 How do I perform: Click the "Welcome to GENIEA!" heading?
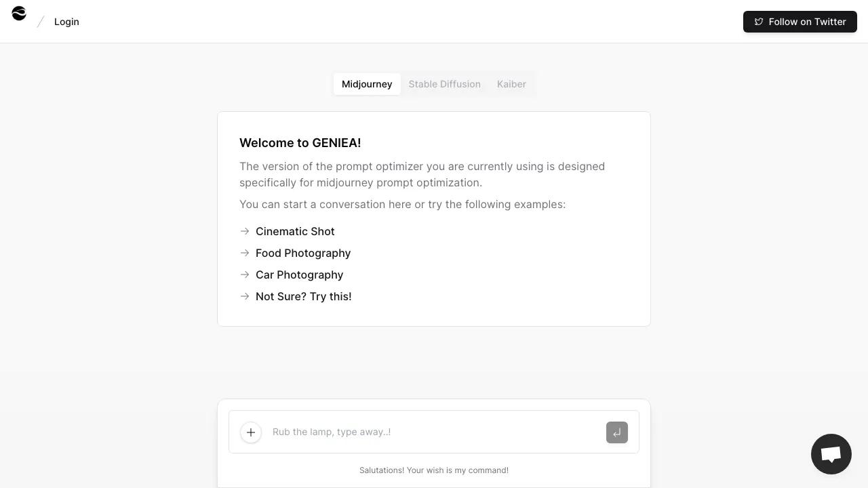pos(300,143)
